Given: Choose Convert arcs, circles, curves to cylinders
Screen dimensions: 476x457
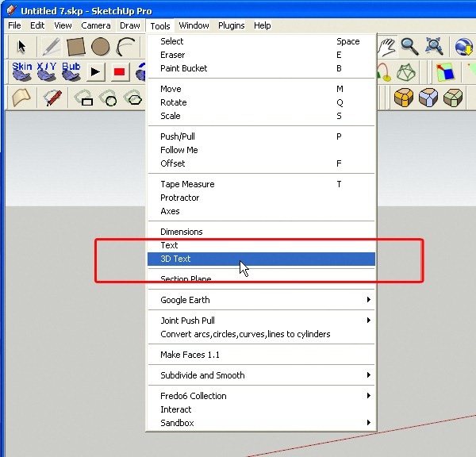Looking at the screenshot, I should click(x=261, y=334).
